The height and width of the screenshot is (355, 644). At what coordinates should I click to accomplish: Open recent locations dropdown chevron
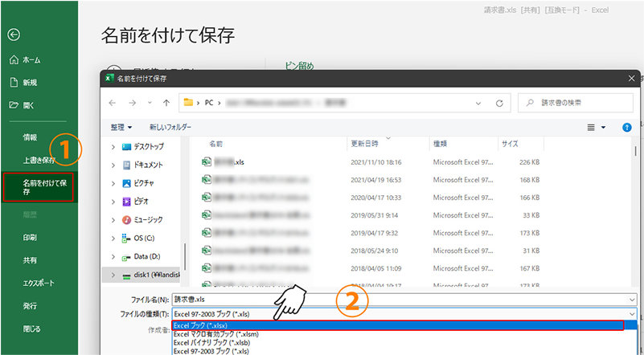point(150,103)
